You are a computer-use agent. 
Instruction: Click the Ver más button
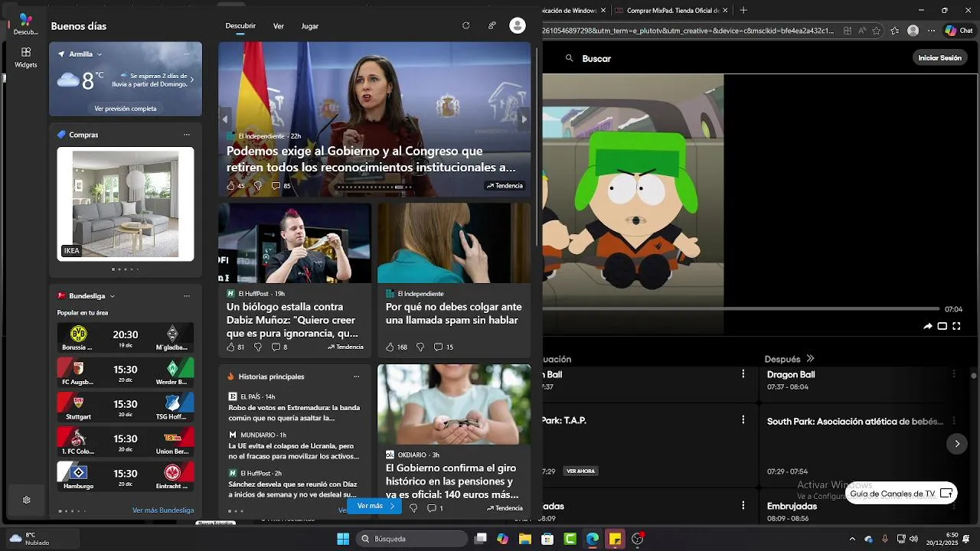click(374, 506)
